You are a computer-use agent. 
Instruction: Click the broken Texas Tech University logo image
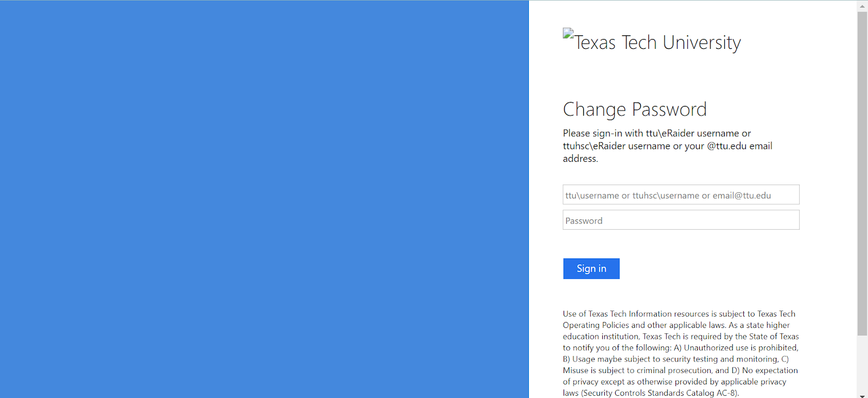pos(652,41)
